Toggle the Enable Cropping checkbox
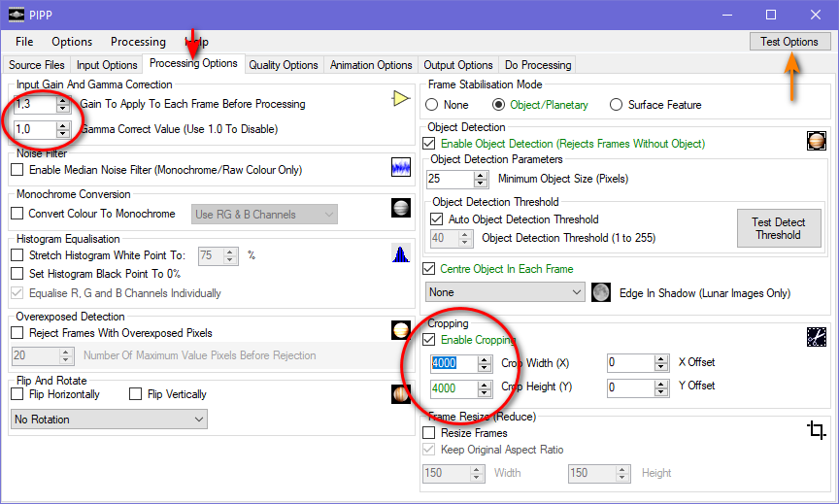Image resolution: width=839 pixels, height=504 pixels. tap(431, 340)
